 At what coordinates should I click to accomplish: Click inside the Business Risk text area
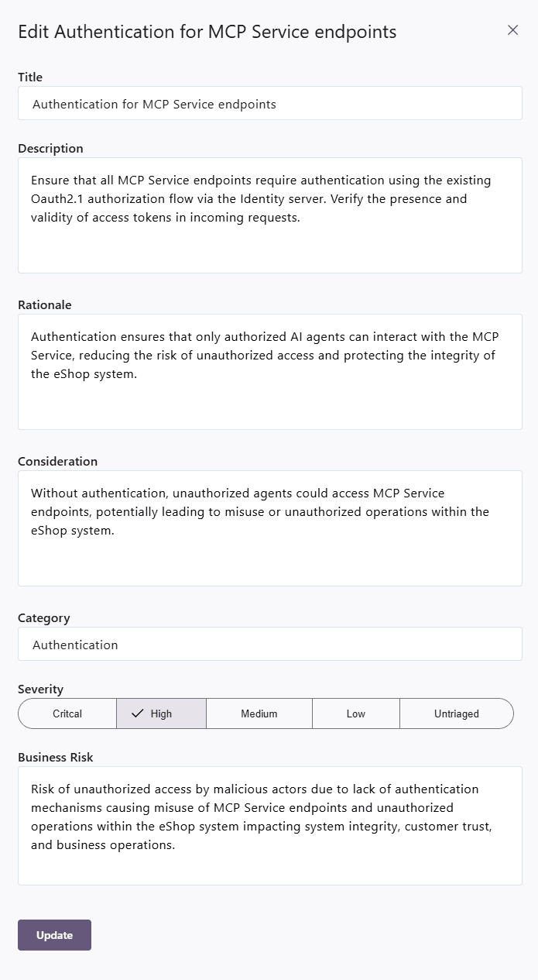[269, 826]
